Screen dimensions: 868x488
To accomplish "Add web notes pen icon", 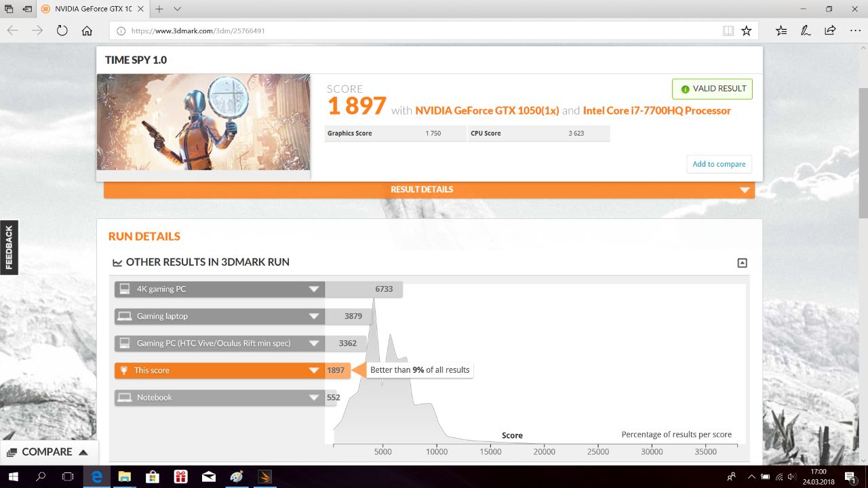I will 806,30.
